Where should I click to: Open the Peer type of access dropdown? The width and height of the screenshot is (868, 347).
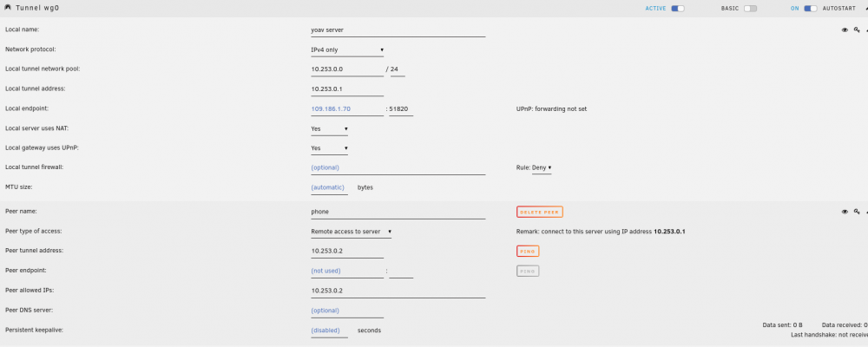pos(351,232)
